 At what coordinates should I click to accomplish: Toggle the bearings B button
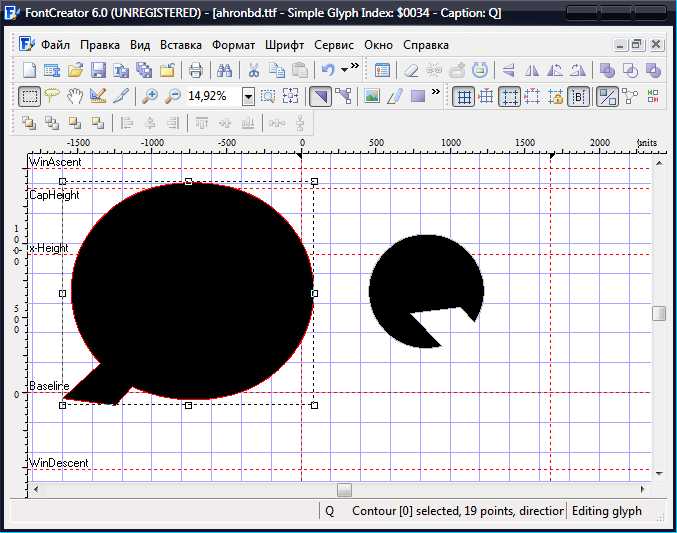pos(578,96)
